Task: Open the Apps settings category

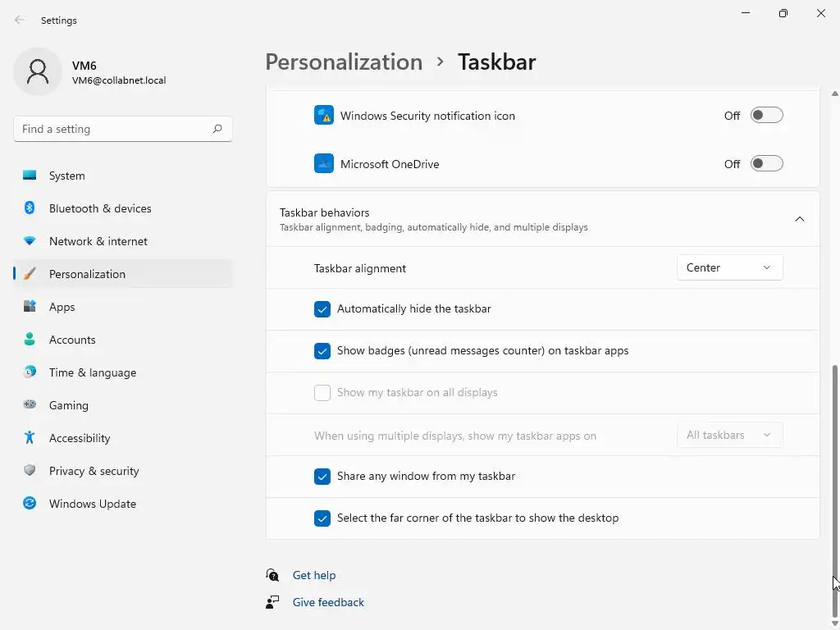Action: click(62, 307)
